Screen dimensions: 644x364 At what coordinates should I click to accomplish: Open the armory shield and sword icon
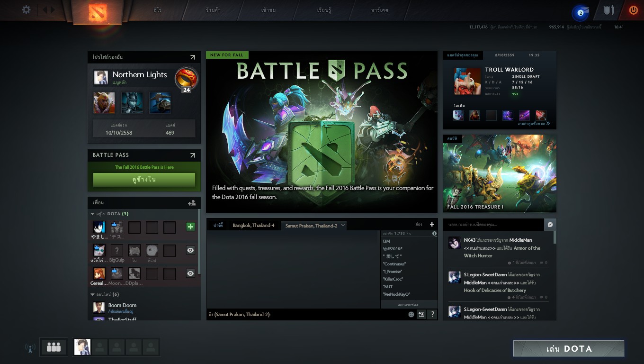(609, 10)
